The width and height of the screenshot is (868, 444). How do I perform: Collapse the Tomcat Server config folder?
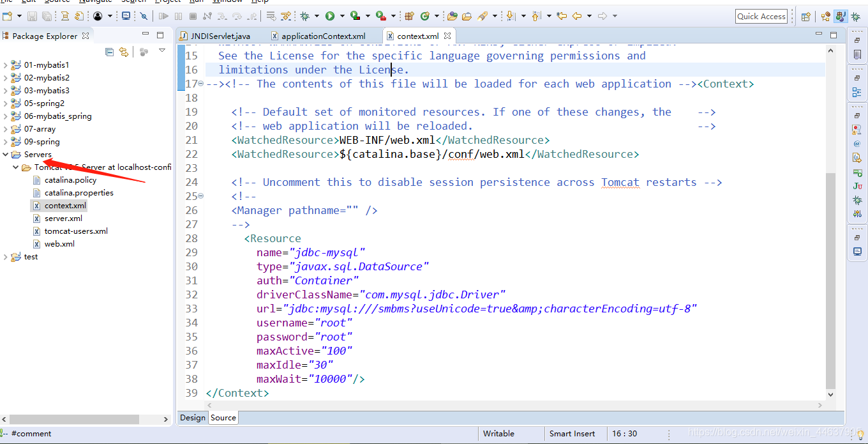click(x=16, y=167)
